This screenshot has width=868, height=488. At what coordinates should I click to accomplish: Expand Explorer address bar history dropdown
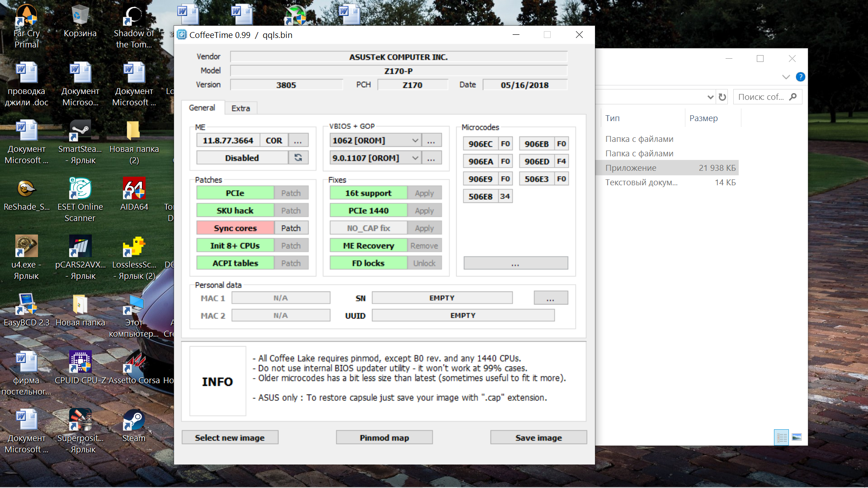(x=710, y=97)
